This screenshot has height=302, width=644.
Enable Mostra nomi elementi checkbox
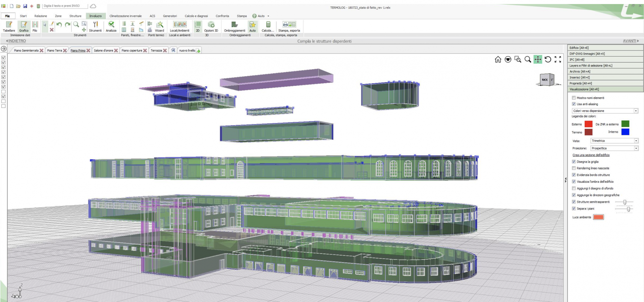574,98
